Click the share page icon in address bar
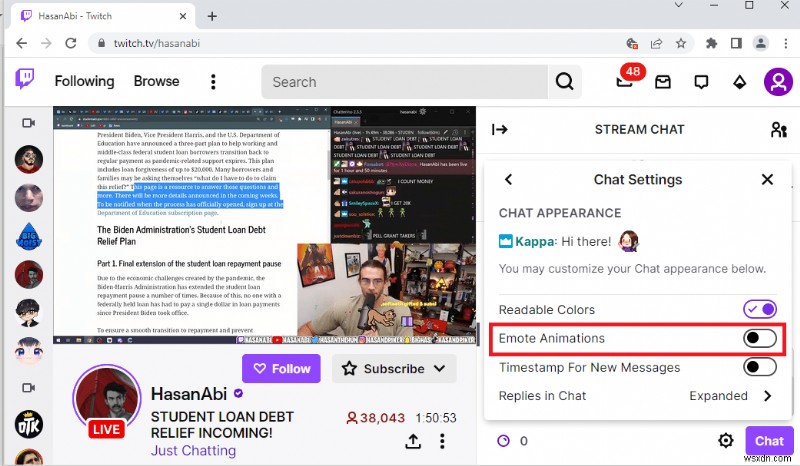Image resolution: width=800 pixels, height=466 pixels. click(x=656, y=43)
